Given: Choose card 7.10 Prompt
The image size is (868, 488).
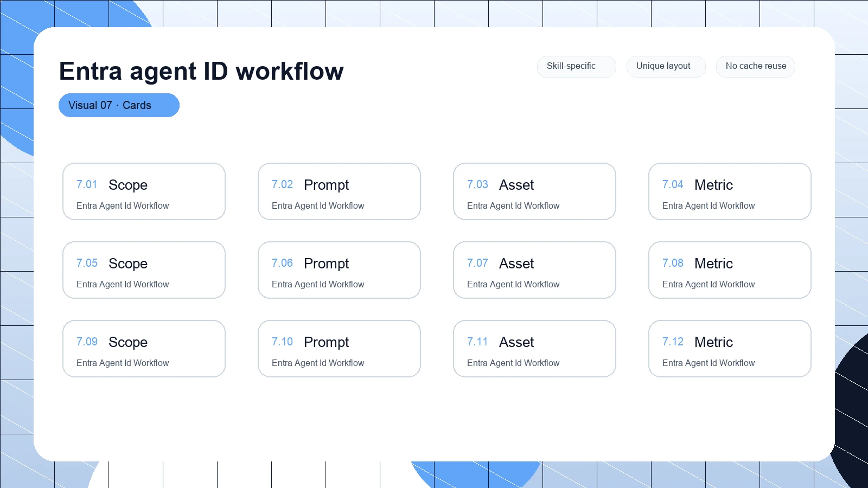Looking at the screenshot, I should pos(339,349).
